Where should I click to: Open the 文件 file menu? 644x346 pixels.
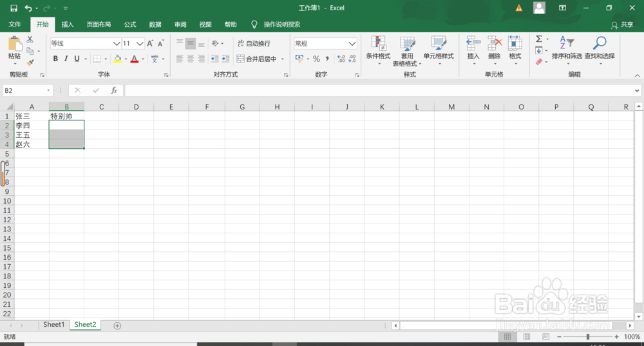[15, 24]
